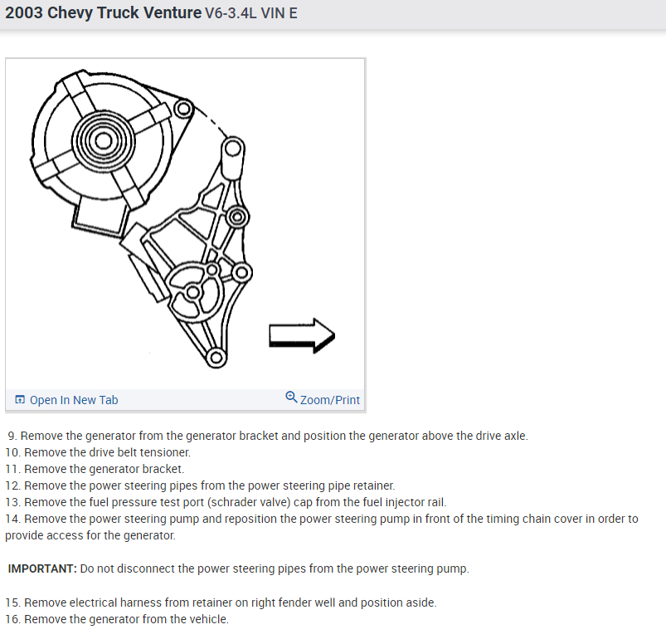
Task: Open the diagram via Open In New Tab link
Action: pyautogui.click(x=74, y=400)
